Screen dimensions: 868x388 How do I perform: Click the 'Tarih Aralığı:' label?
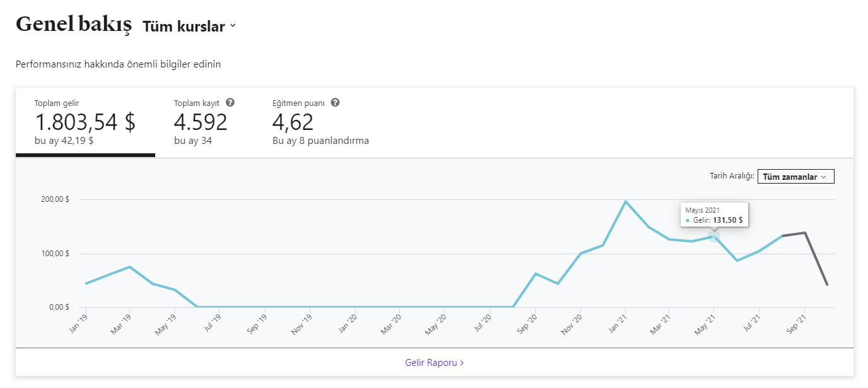click(x=732, y=177)
